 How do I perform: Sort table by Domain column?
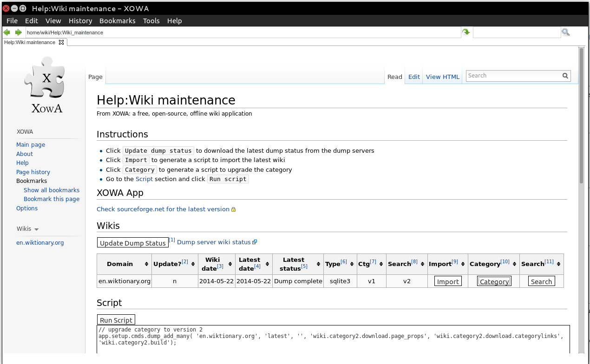click(x=120, y=264)
